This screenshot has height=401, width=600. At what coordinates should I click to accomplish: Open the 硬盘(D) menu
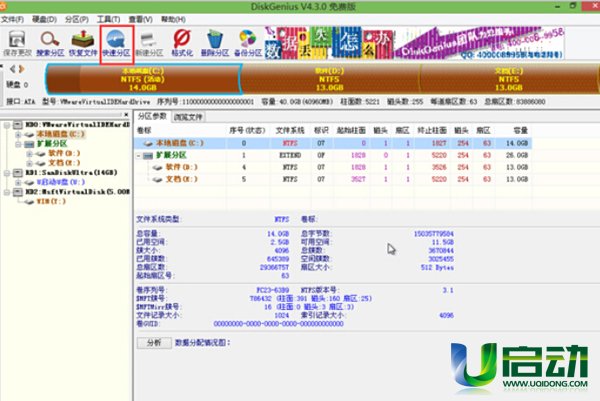pos(44,19)
